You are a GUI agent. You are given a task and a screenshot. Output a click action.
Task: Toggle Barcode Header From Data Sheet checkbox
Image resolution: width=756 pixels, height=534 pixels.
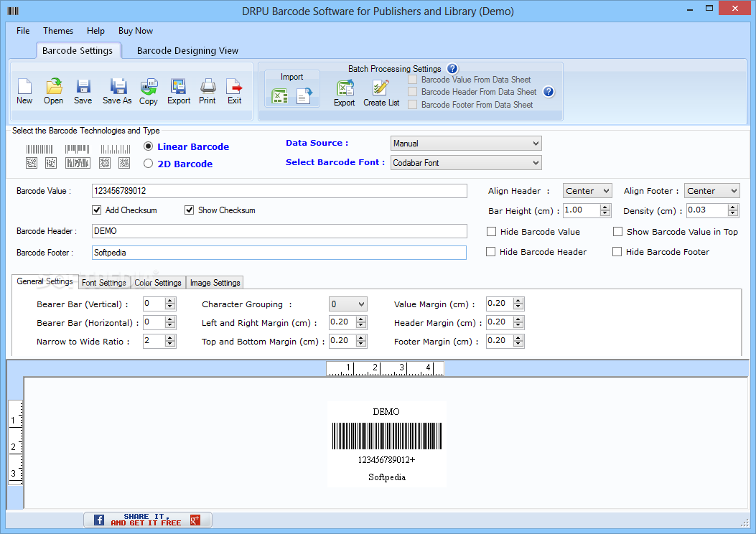tap(413, 92)
